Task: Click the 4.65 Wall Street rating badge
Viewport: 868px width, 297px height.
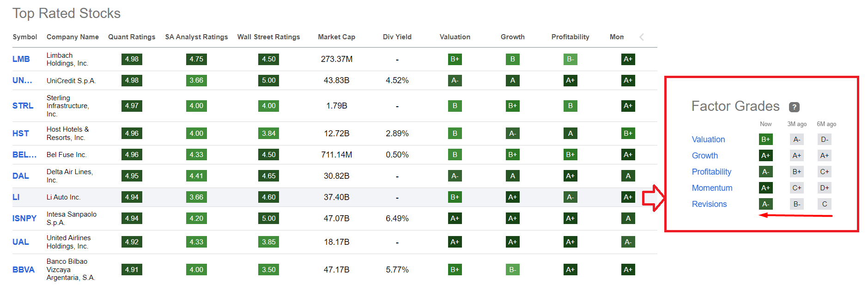Action: [x=269, y=176]
